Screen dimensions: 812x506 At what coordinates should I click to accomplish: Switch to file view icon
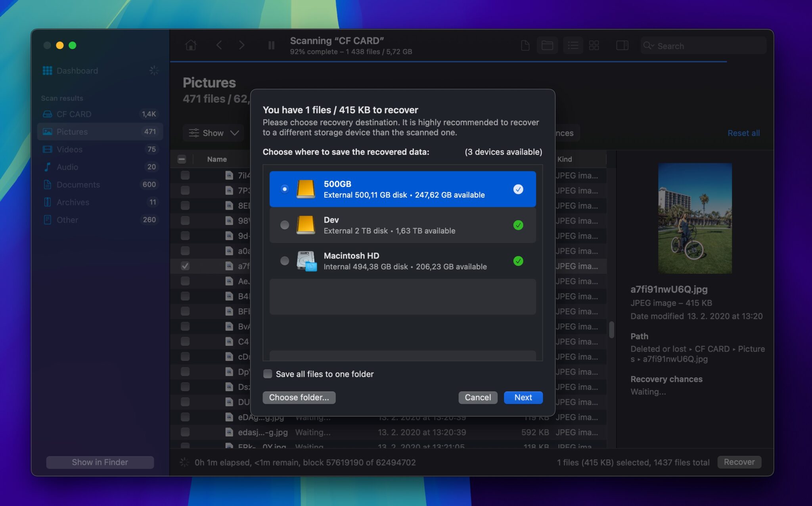[525, 46]
